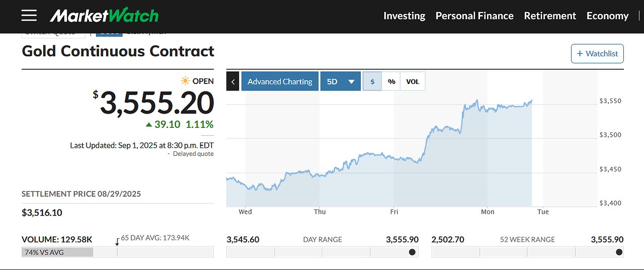Click the 52 week range marker dot
Screen dimensions: 644x270
[619, 252]
